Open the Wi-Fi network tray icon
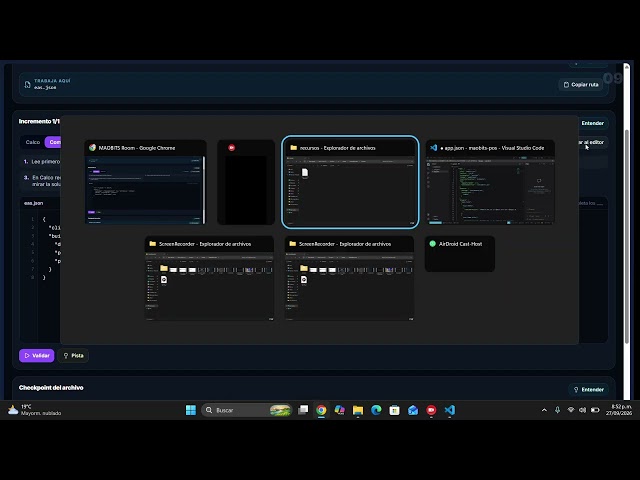Viewport: 640px width, 480px height. pyautogui.click(x=571, y=410)
